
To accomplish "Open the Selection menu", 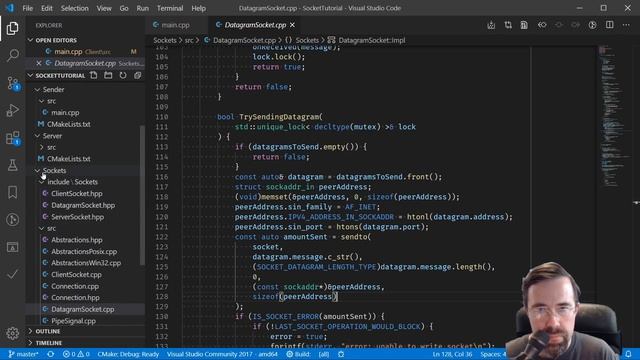I will (75, 8).
